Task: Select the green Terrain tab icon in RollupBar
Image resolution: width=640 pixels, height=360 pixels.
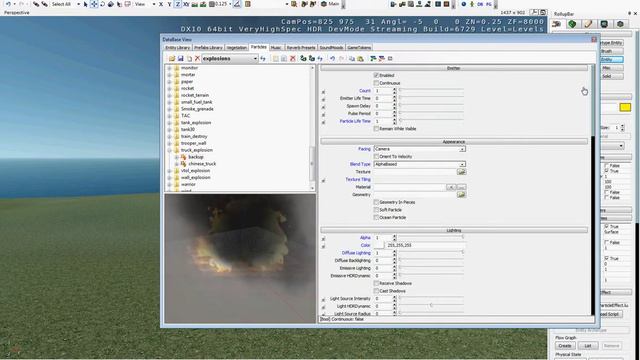Action: pyautogui.click(x=572, y=24)
